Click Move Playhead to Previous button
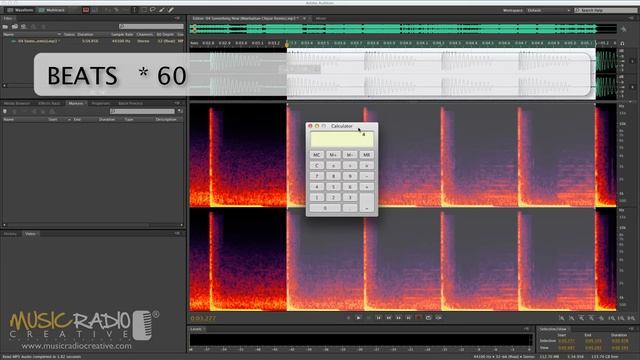 [x=378, y=318]
